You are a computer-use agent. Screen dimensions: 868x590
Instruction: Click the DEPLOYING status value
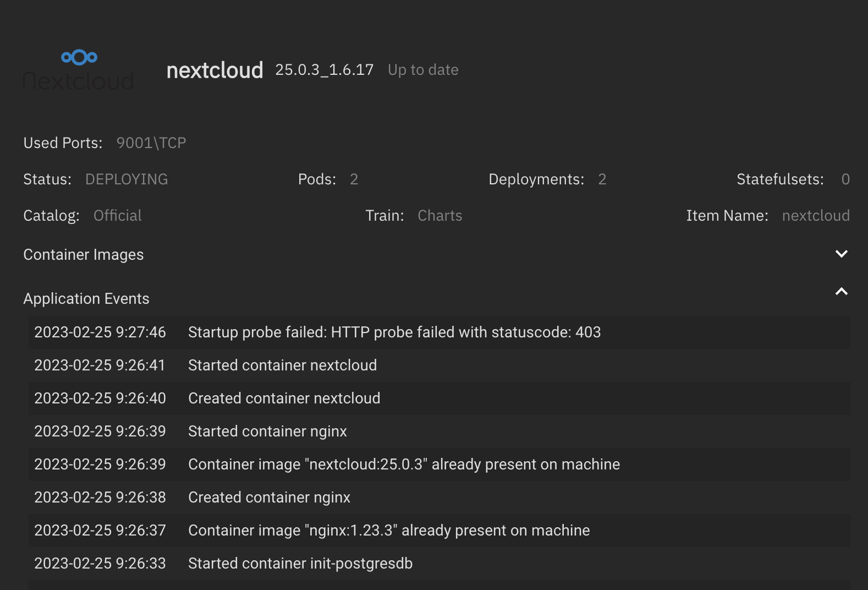coord(127,179)
